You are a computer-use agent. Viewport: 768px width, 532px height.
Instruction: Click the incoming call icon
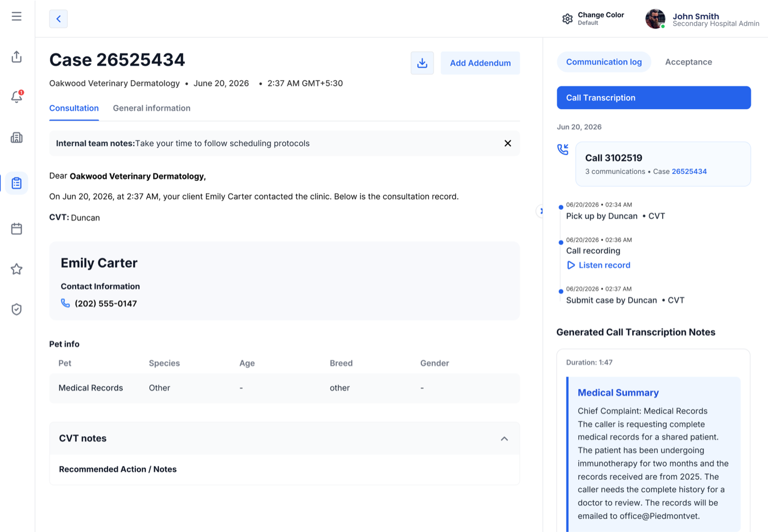(x=563, y=149)
